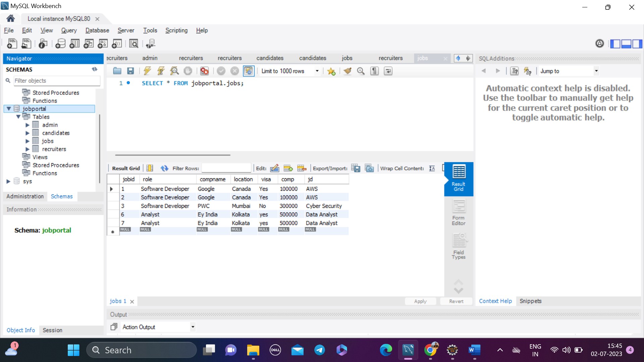Refresh result grid data icon
644x362 pixels.
coord(164,168)
